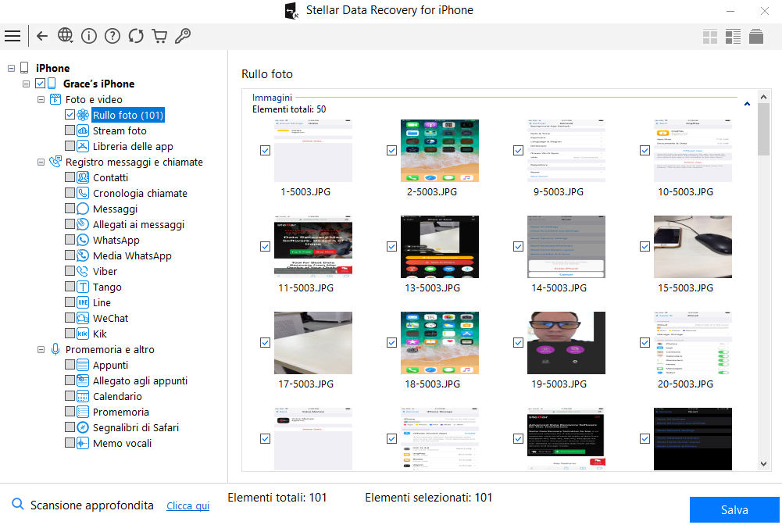Click the vertical scrollbar down arrow
Image resolution: width=782 pixels, height=532 pixels.
pos(764,464)
